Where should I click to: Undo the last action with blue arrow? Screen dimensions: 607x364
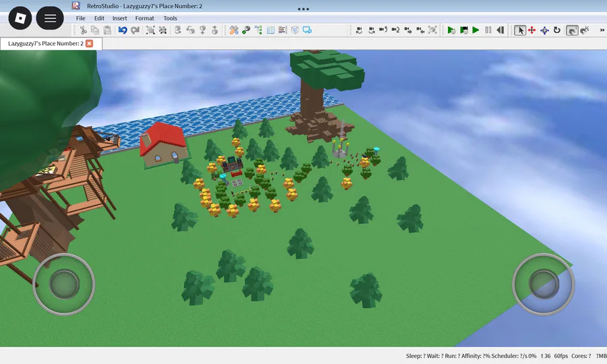[123, 30]
